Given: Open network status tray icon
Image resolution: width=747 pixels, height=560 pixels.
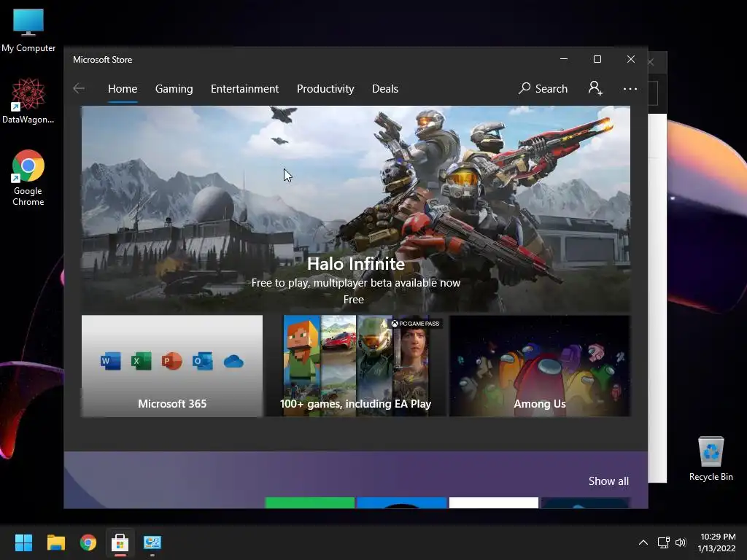Looking at the screenshot, I should pos(663,542).
